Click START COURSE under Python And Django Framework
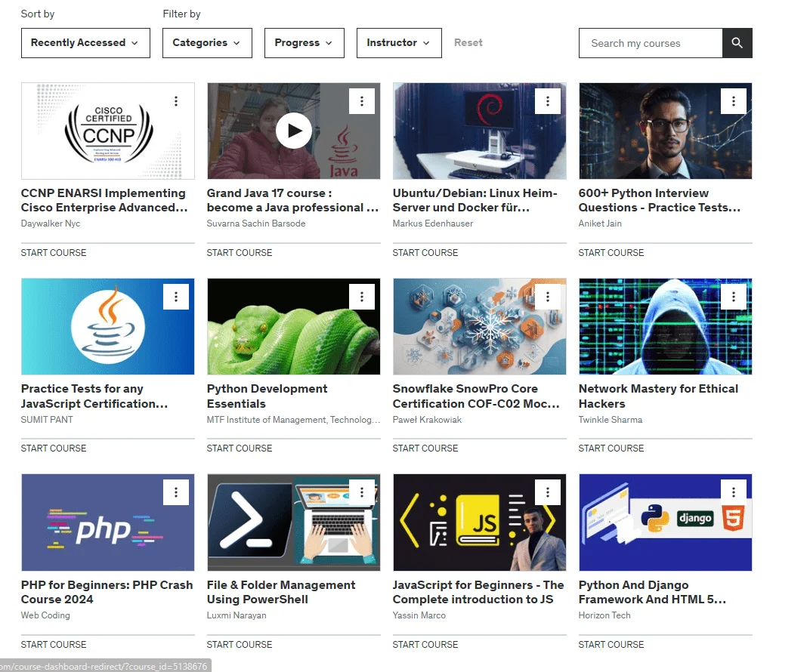Screen dimensions: 810x672 point(611,644)
